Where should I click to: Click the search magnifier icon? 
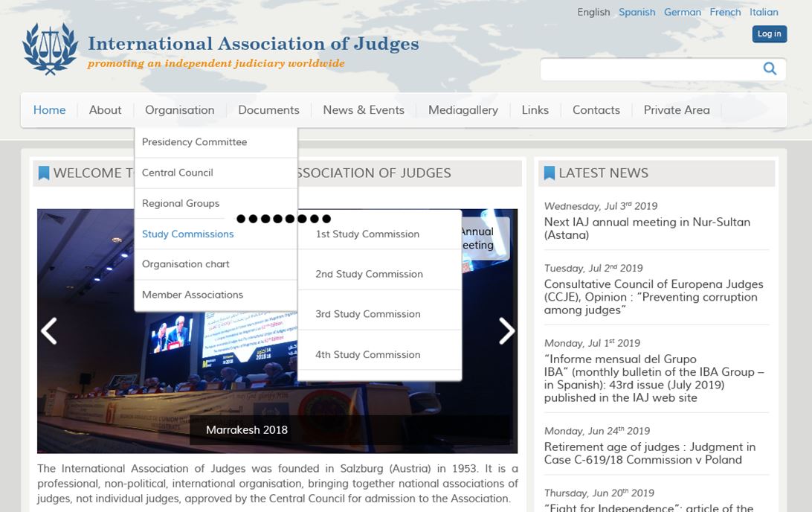coord(770,68)
